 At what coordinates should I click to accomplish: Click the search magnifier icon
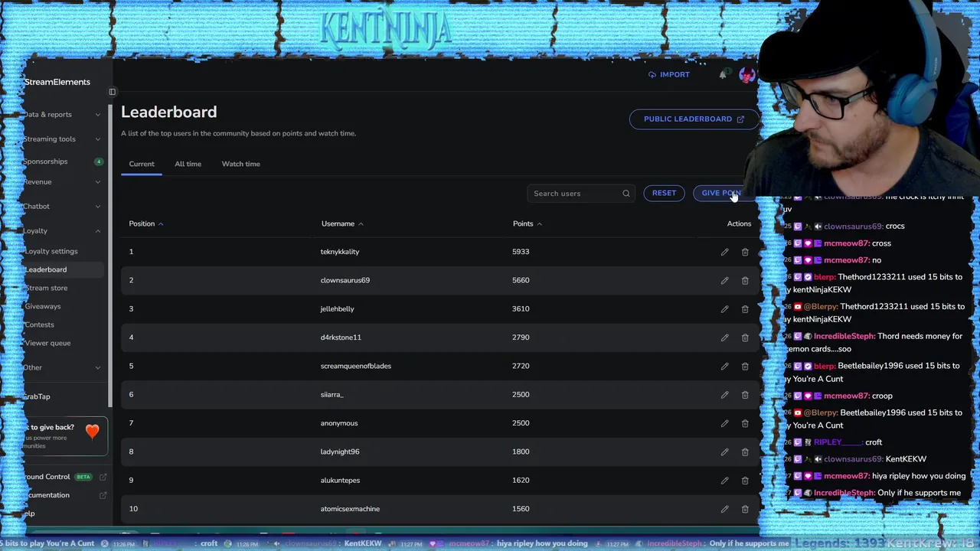(626, 194)
